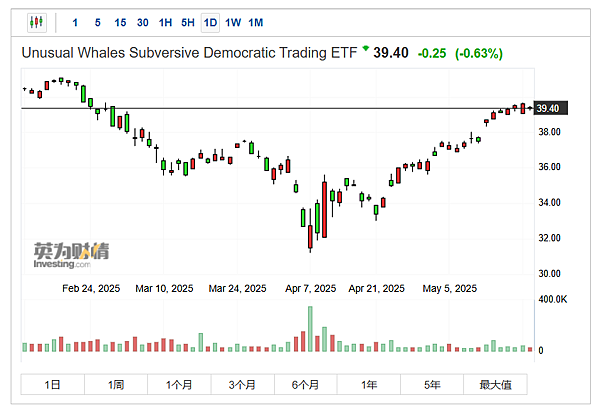
Task: Select the 5 minute interval
Action: (98, 23)
